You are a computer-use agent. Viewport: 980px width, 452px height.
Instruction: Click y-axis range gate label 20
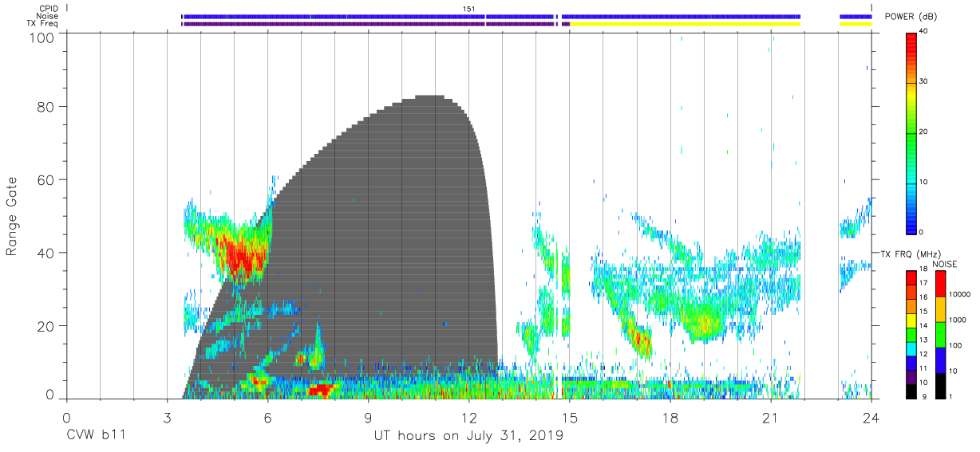coord(45,326)
